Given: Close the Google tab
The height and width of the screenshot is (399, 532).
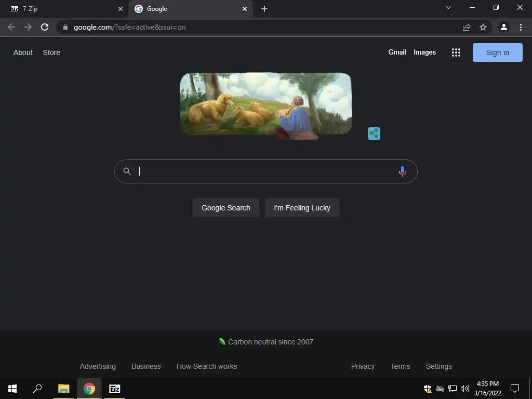Looking at the screenshot, I should tap(245, 9).
